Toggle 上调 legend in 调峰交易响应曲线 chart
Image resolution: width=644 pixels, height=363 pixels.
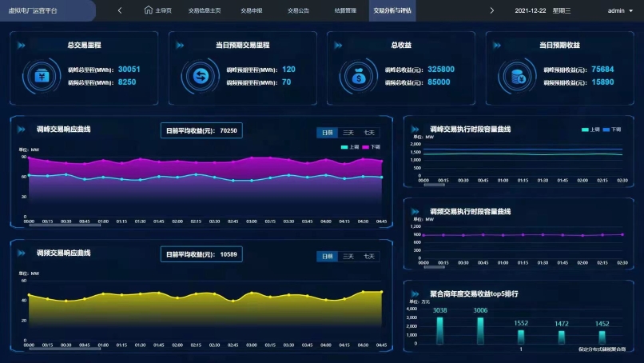pos(348,147)
